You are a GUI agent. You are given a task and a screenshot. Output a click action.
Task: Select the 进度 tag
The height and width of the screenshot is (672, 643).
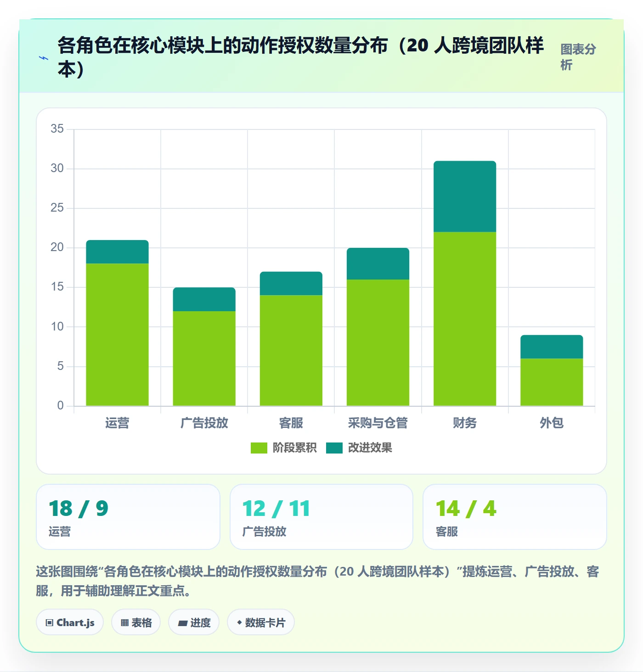click(194, 622)
